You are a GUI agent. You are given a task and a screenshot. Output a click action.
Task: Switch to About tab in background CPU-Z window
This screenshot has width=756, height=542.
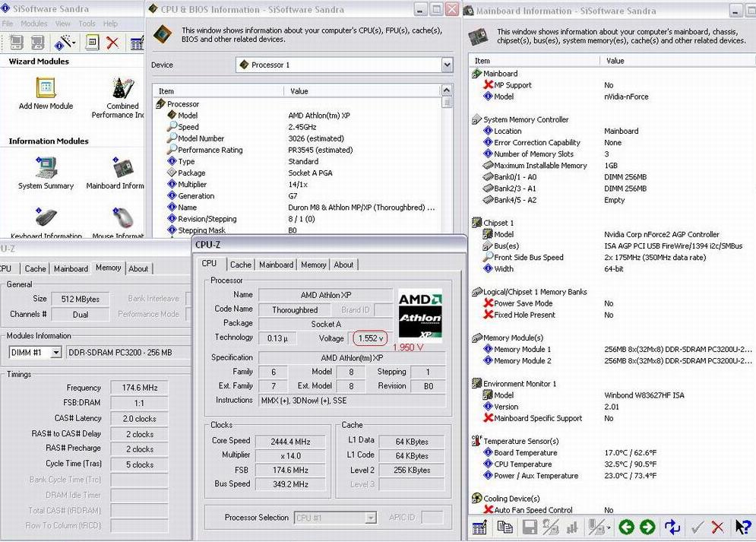138,268
